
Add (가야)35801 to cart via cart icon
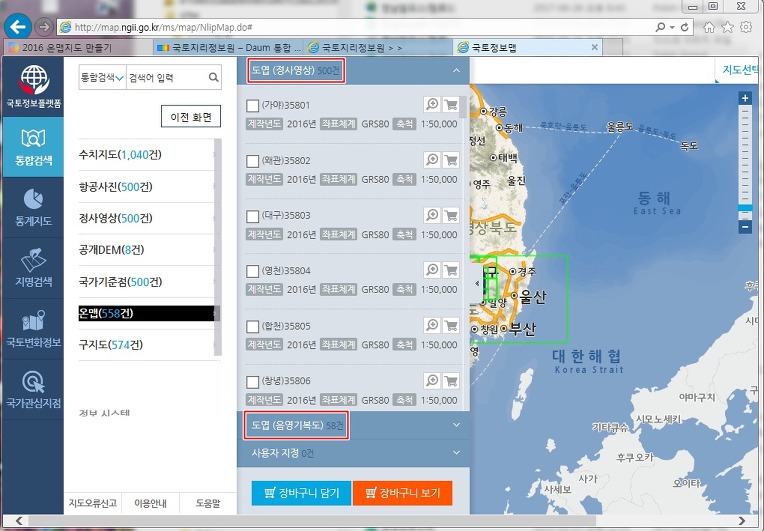pyautogui.click(x=450, y=104)
